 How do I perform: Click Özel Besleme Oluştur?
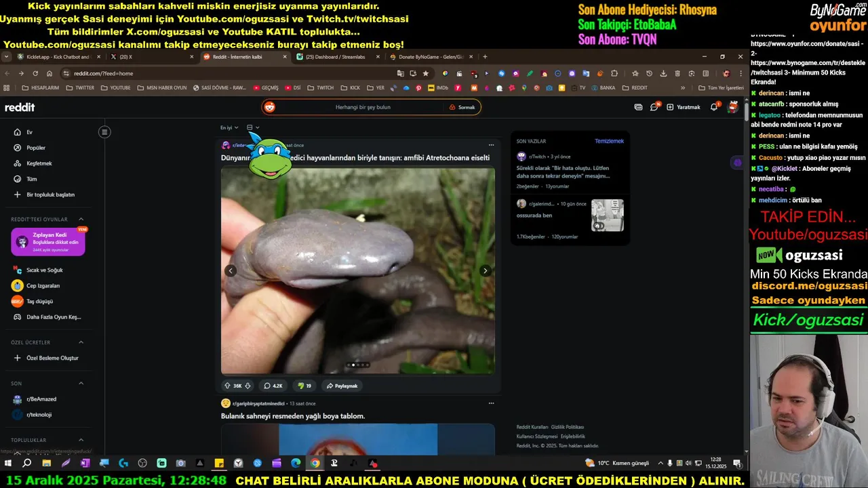(x=46, y=358)
